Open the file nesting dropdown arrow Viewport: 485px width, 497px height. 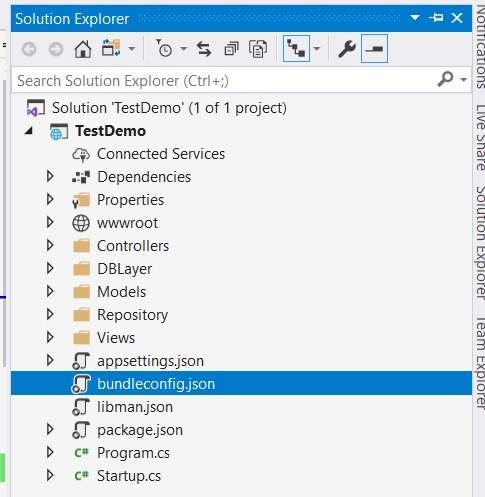click(317, 49)
